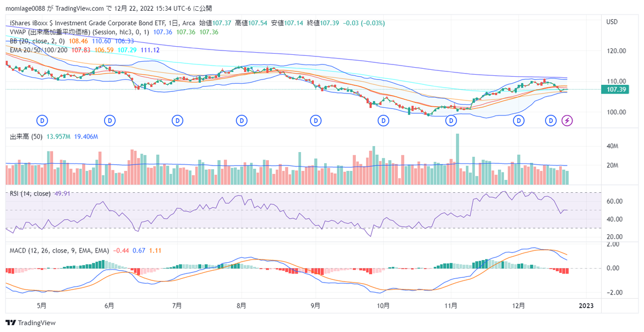
Task: Click the momiage0088 username in the header
Action: 26,8
